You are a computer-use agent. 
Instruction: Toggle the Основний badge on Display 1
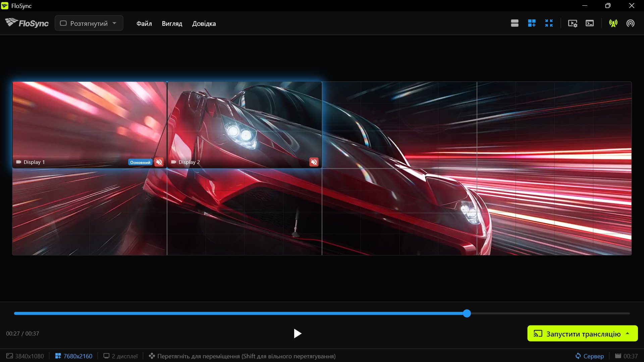(x=140, y=162)
